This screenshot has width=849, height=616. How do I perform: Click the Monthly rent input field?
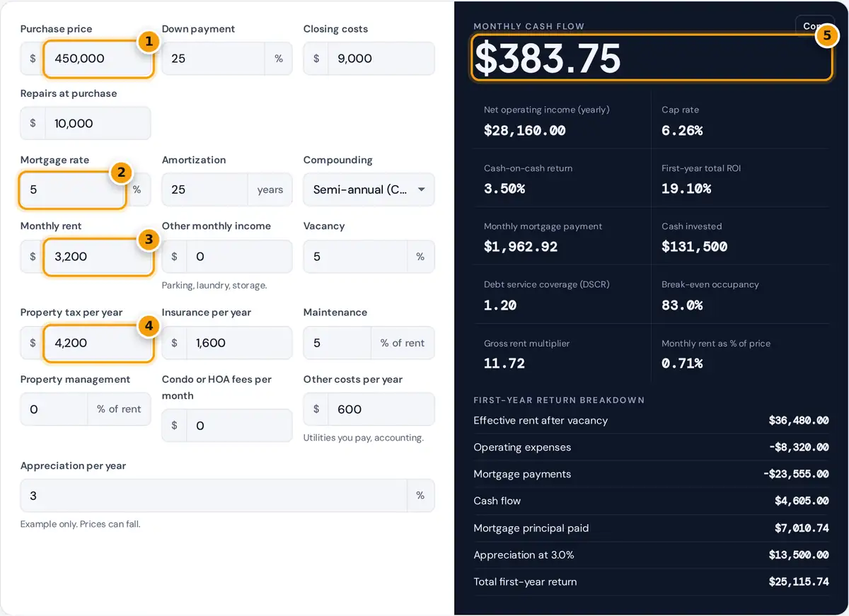[98, 257]
